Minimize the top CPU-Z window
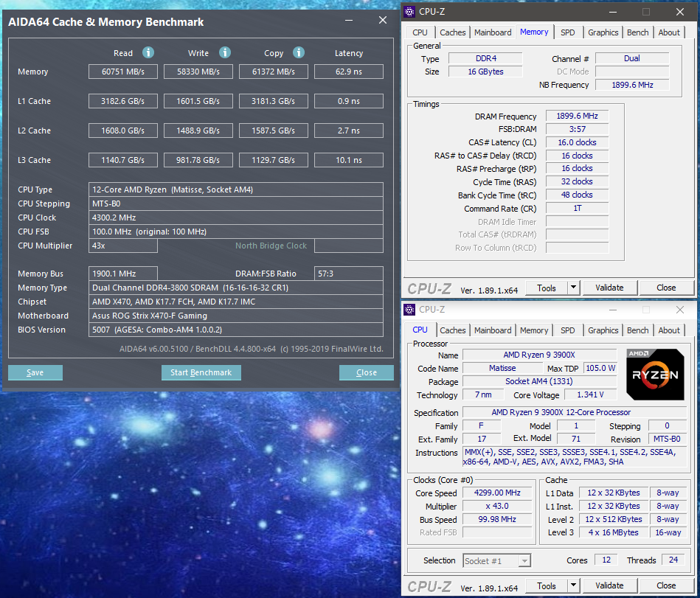 tap(613, 12)
